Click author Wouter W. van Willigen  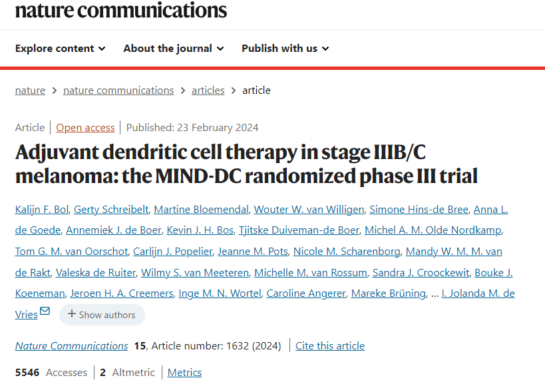[x=309, y=210]
